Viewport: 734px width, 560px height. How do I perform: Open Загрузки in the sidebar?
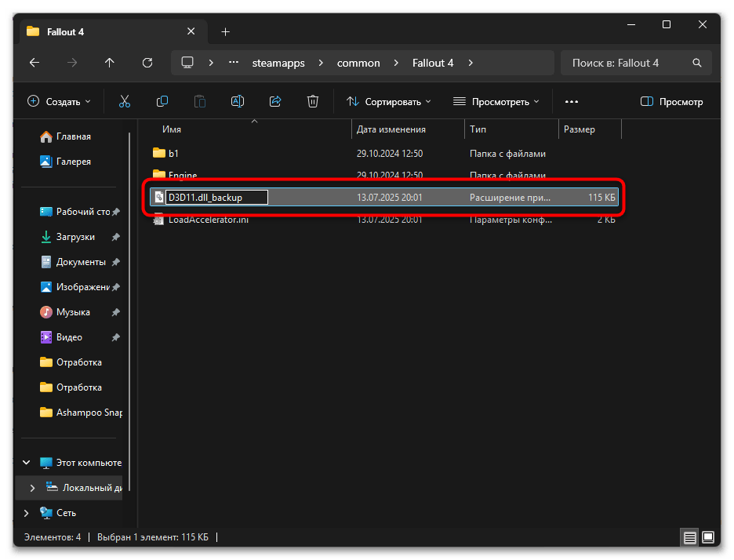click(75, 237)
